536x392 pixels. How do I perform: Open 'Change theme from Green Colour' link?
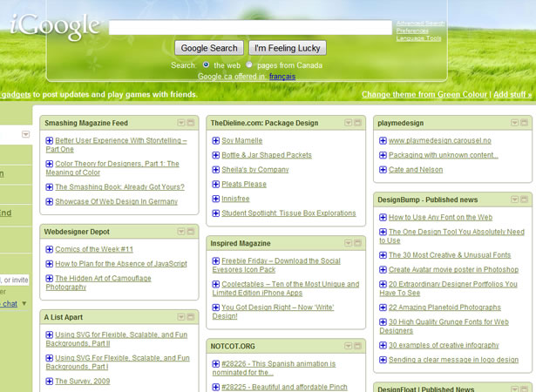[424, 94]
